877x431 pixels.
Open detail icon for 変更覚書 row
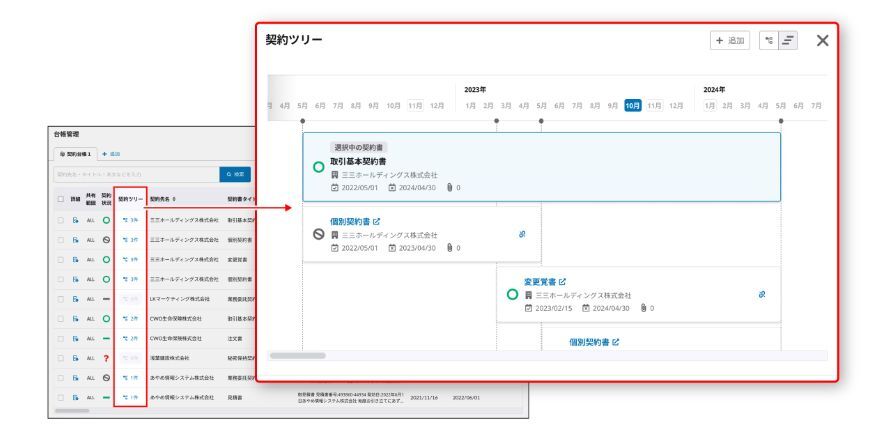(76, 260)
